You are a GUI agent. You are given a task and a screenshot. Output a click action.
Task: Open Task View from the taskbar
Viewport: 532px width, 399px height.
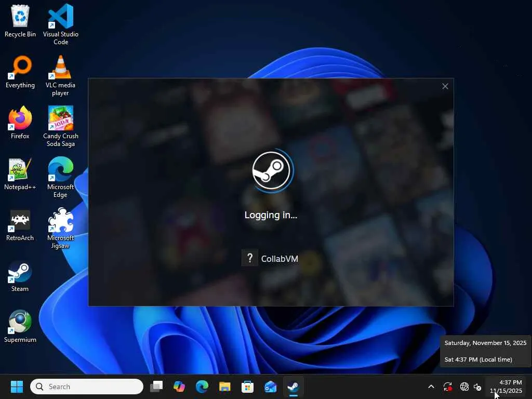[x=156, y=387]
